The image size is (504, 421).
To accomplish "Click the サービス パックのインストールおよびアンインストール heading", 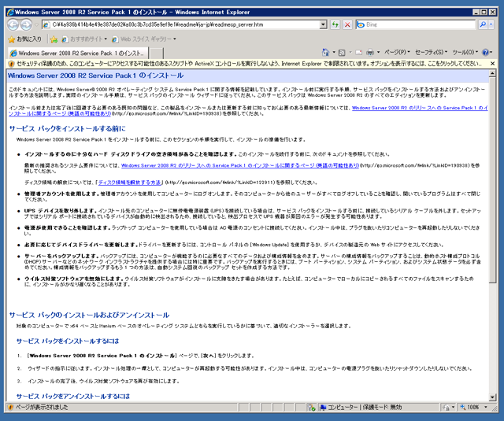I will pyautogui.click(x=89, y=315).
